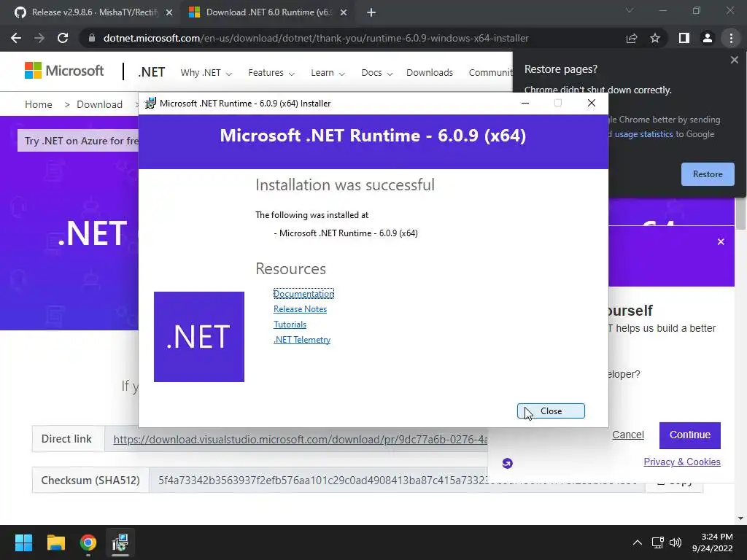Expand the Why .NET menu
This screenshot has width=747, height=560.
[206, 73]
